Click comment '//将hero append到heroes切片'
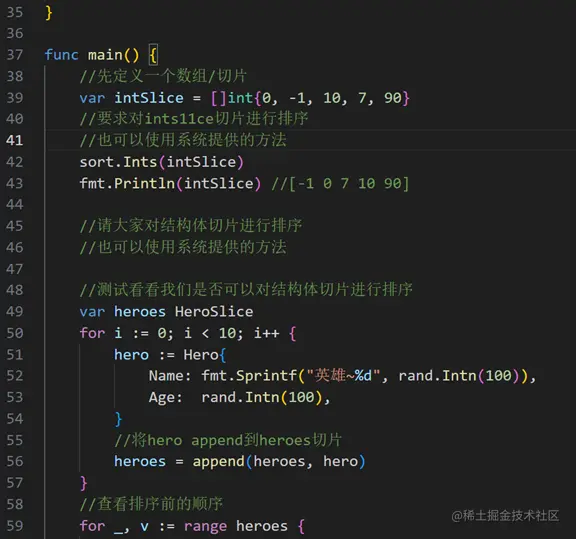Image resolution: width=576 pixels, height=539 pixels. tap(228, 440)
